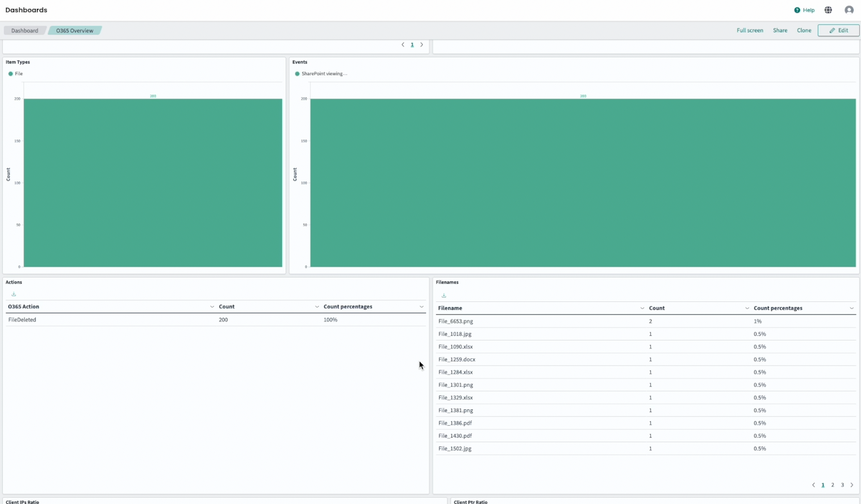Select File_1259.docx filename row
This screenshot has height=504, width=861.
[x=646, y=360]
